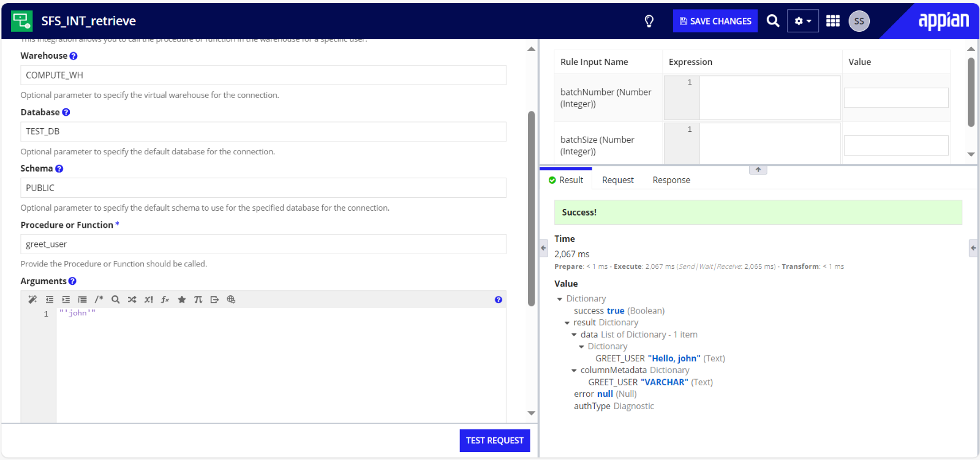This screenshot has width=980, height=460.
Task: Click the Expression column header
Action: coord(690,62)
